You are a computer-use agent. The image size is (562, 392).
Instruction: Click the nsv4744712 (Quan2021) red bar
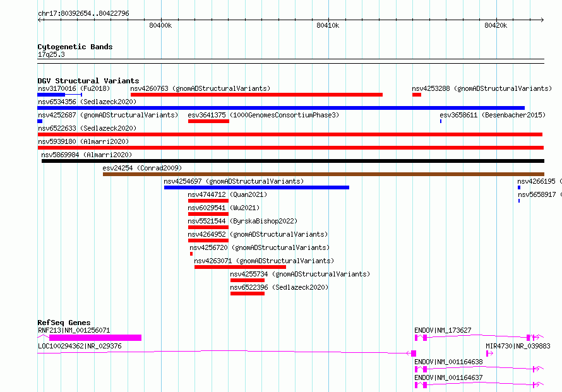208,201
